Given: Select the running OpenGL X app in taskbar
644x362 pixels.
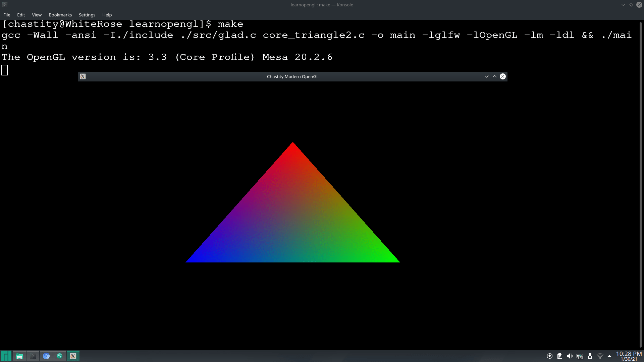Looking at the screenshot, I should click(x=73, y=356).
